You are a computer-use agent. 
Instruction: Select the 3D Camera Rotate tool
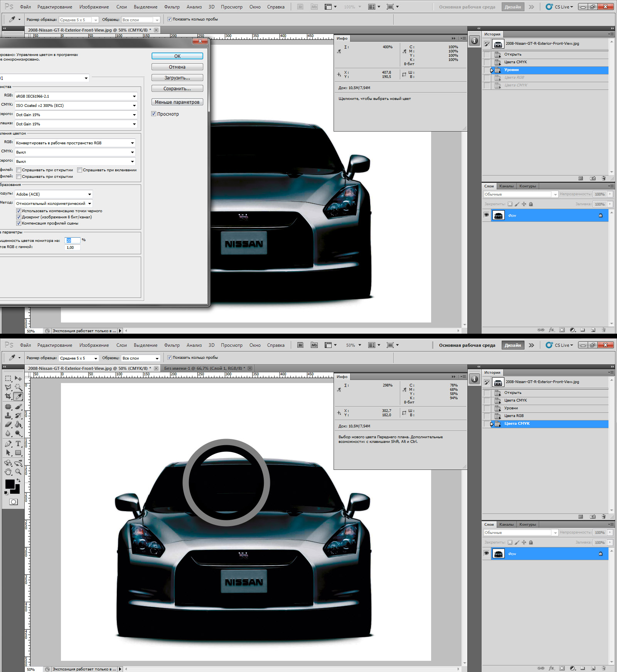coord(18,463)
